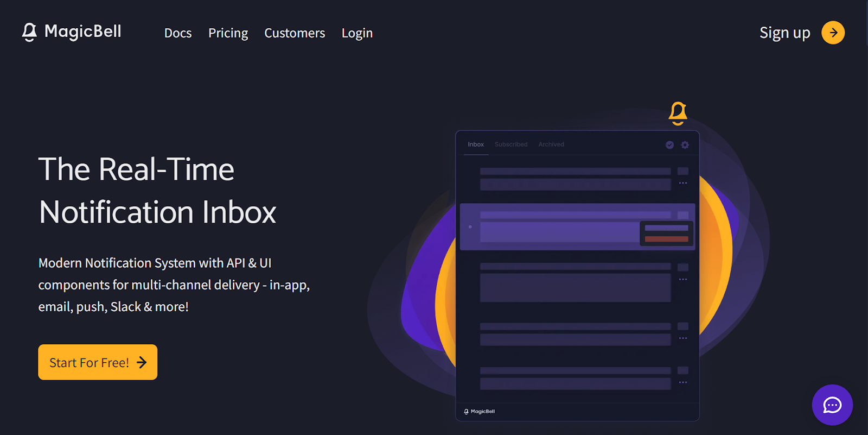Switch to the Archived tab
The height and width of the screenshot is (435, 868).
551,144
